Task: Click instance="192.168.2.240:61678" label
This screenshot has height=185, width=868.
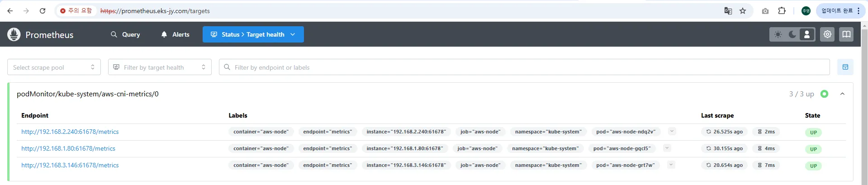Action: (406, 132)
